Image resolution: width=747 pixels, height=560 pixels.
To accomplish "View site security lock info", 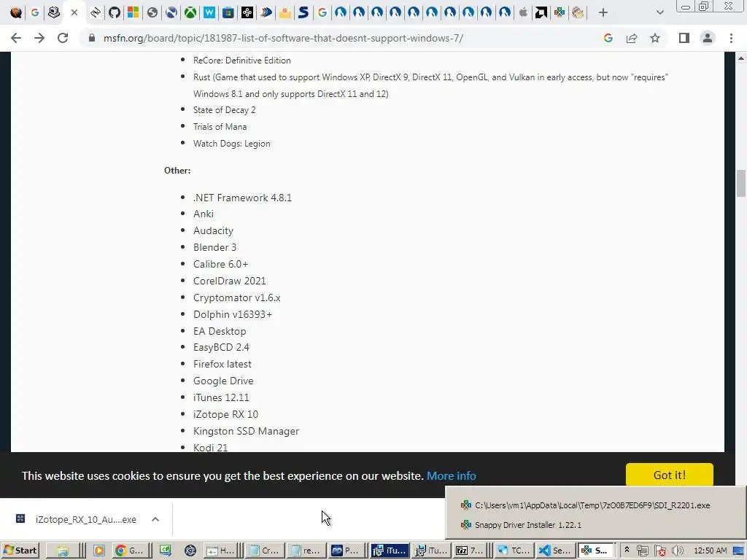I will [91, 38].
